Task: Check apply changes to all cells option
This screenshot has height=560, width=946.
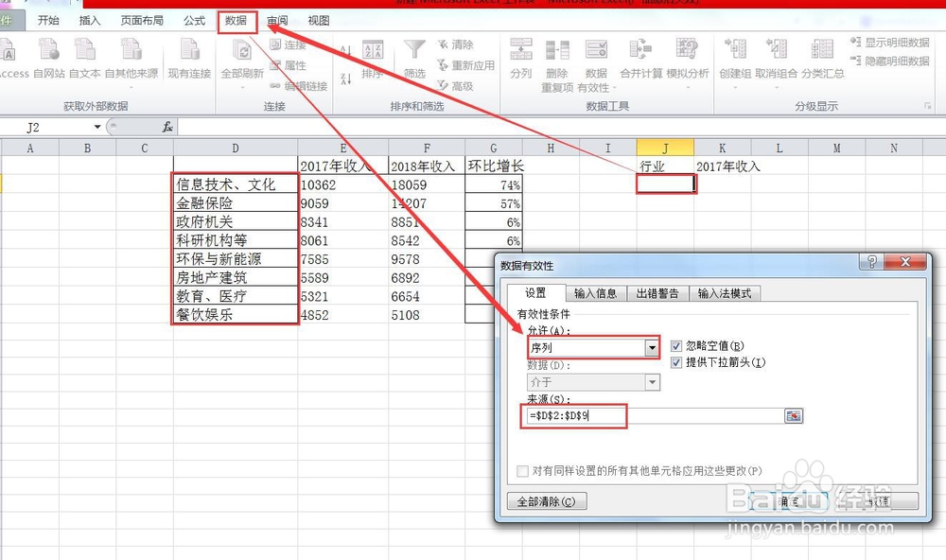Action: [x=522, y=471]
